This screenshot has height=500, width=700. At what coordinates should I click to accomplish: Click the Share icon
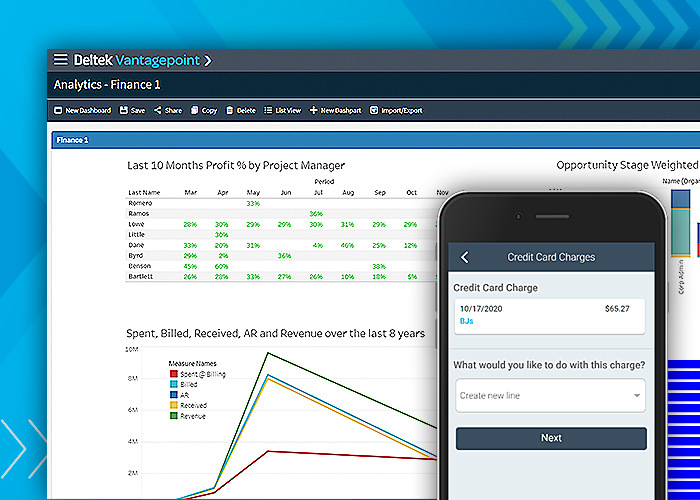(x=158, y=110)
